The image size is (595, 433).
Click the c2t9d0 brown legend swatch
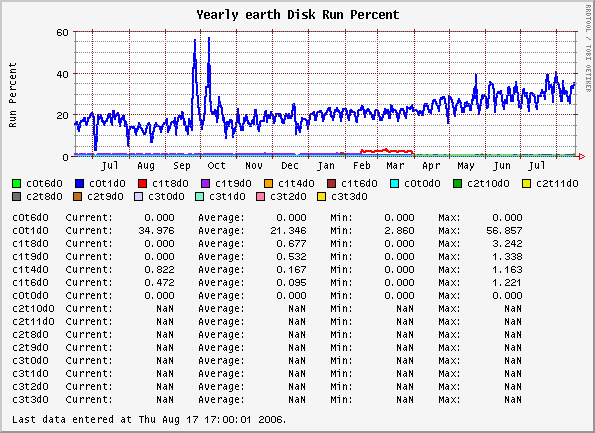coord(77,197)
